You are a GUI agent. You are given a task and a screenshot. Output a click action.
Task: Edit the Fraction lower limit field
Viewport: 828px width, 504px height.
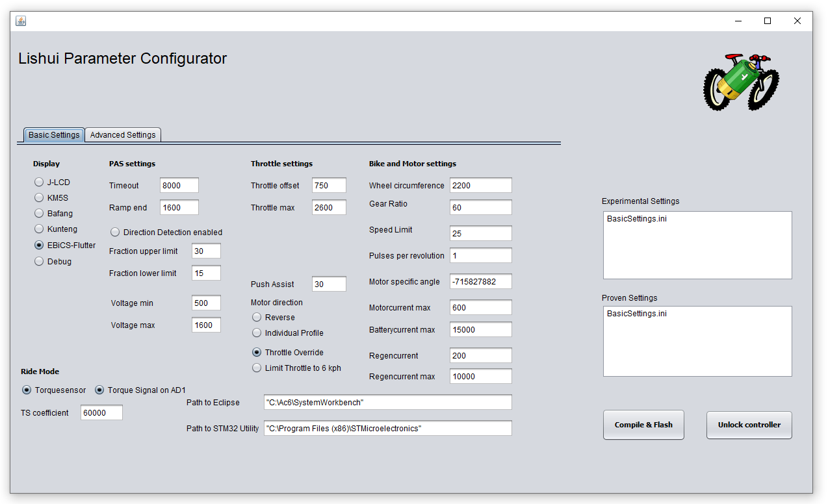[206, 273]
